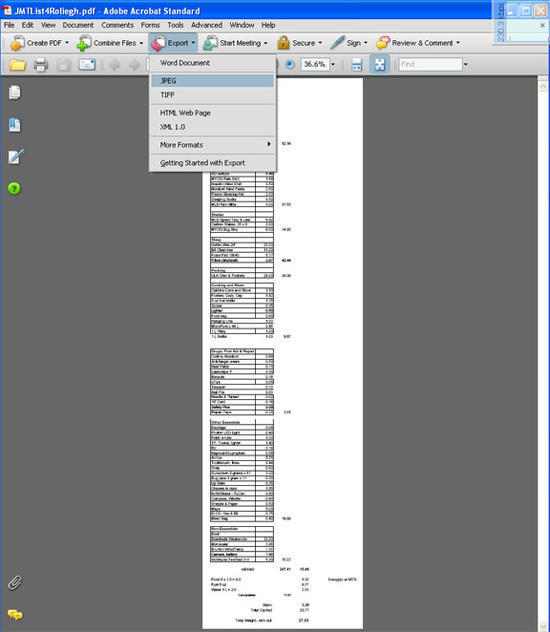Open the Attachments paperclip panel

pyautogui.click(x=15, y=583)
